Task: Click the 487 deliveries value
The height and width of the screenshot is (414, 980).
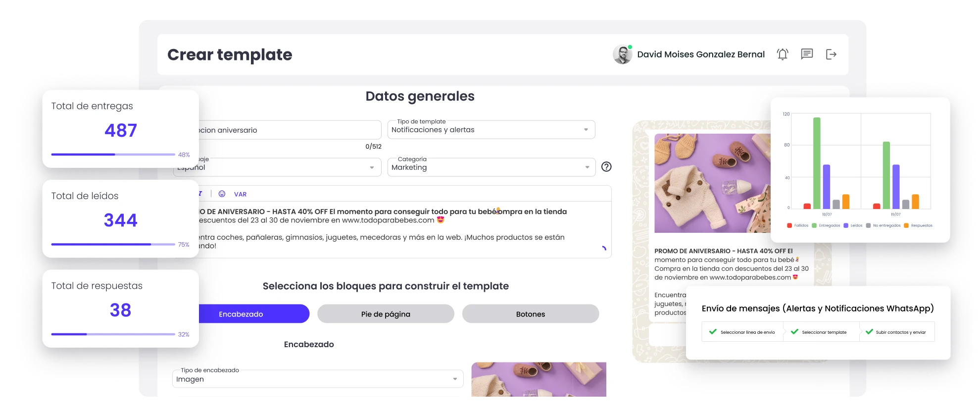Action: click(x=121, y=130)
